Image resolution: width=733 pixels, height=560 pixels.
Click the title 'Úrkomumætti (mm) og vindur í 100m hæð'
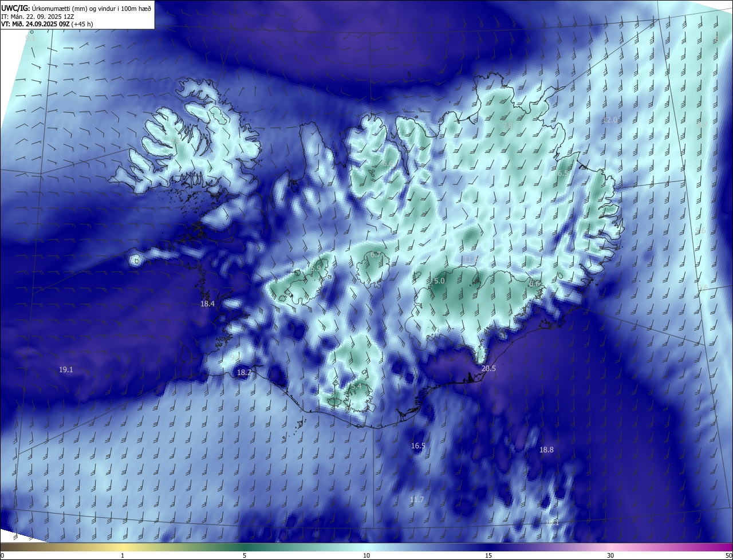pyautogui.click(x=91, y=7)
